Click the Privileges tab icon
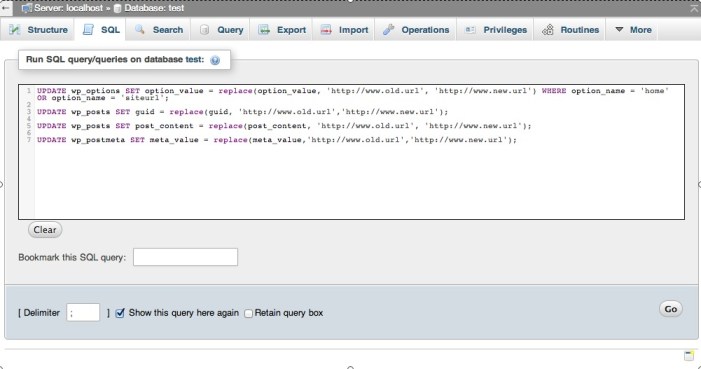 click(470, 30)
